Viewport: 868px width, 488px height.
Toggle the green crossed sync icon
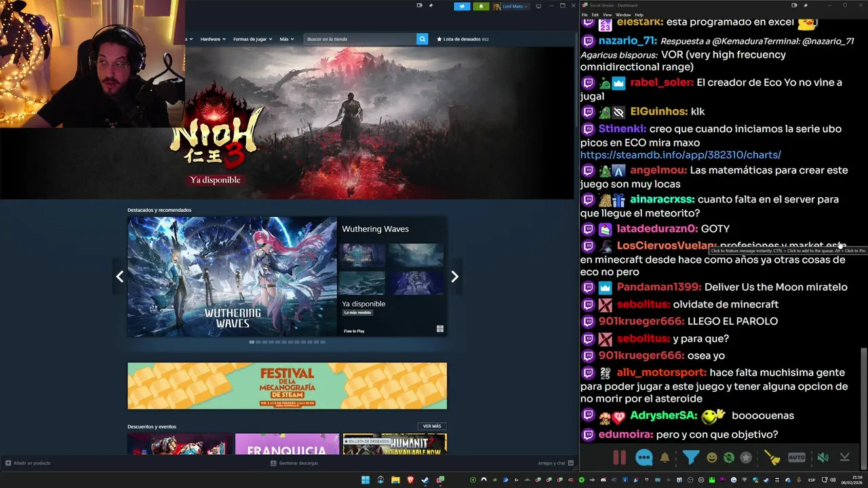728,457
